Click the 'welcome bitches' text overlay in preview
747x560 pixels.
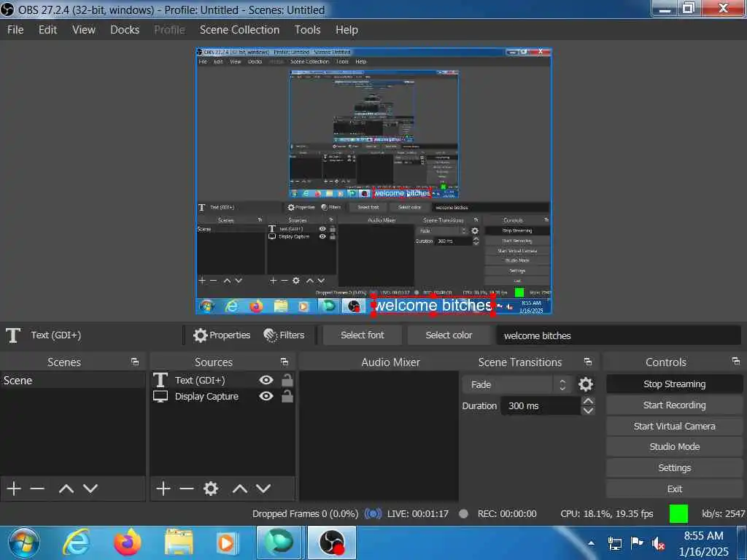point(433,306)
